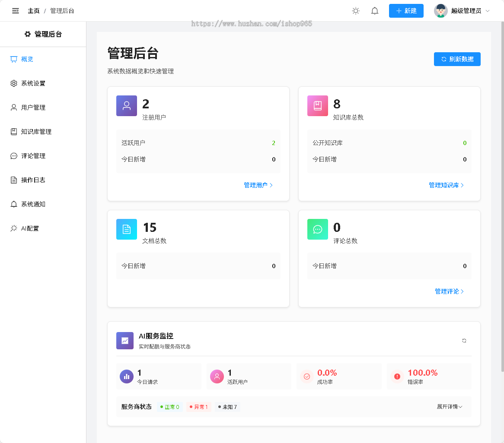Click the 正常 0 status tag
The image size is (504, 443).
coord(170,407)
